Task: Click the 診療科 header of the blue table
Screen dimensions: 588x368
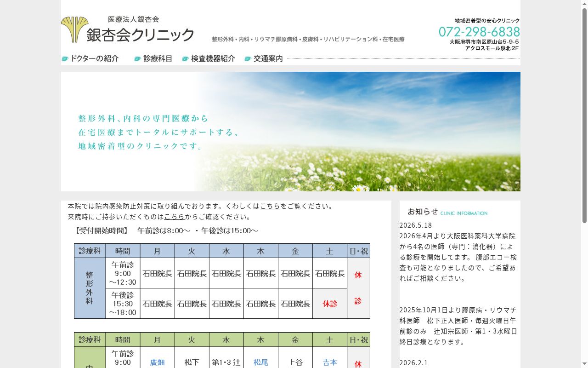Action: [x=90, y=251]
